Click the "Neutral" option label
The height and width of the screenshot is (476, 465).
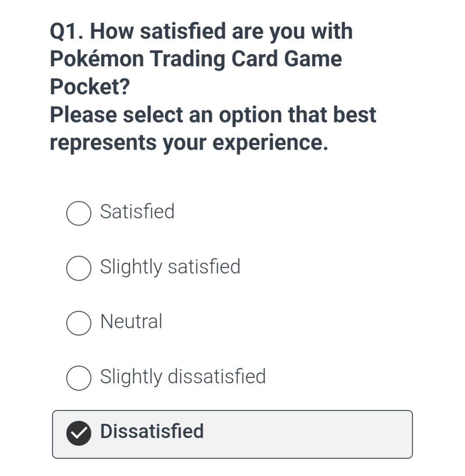[x=131, y=322]
